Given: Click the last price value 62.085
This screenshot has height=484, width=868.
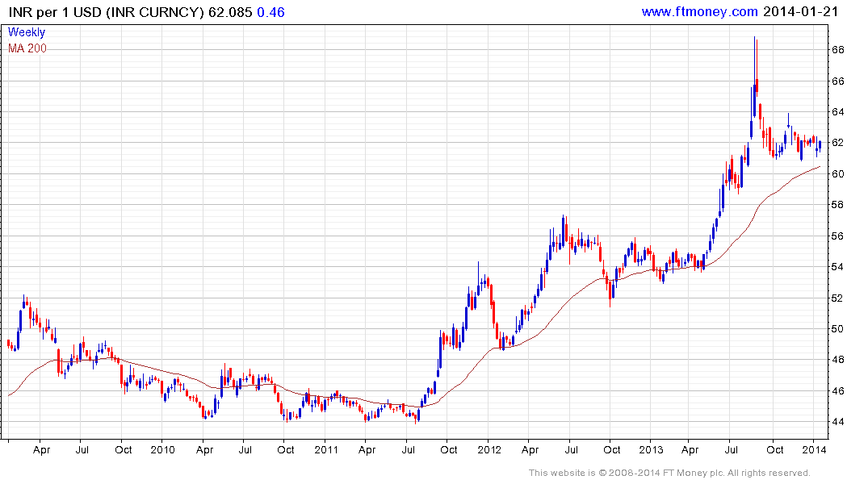Looking at the screenshot, I should click(230, 12).
